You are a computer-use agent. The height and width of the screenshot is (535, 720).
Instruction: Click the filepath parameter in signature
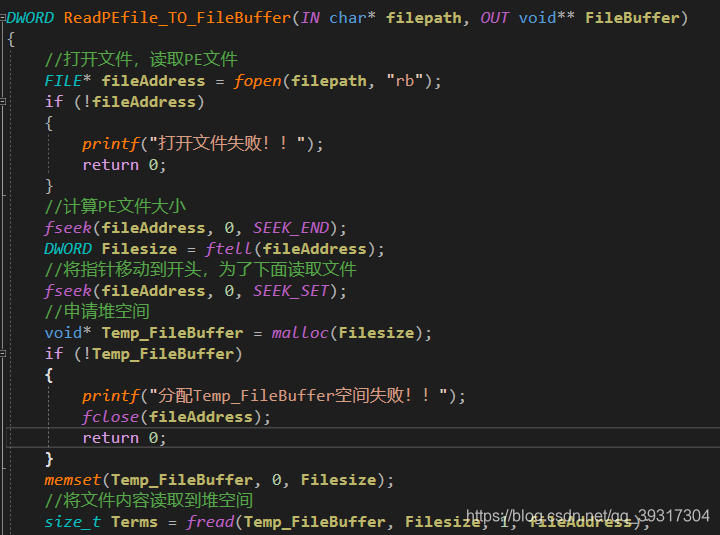(423, 18)
